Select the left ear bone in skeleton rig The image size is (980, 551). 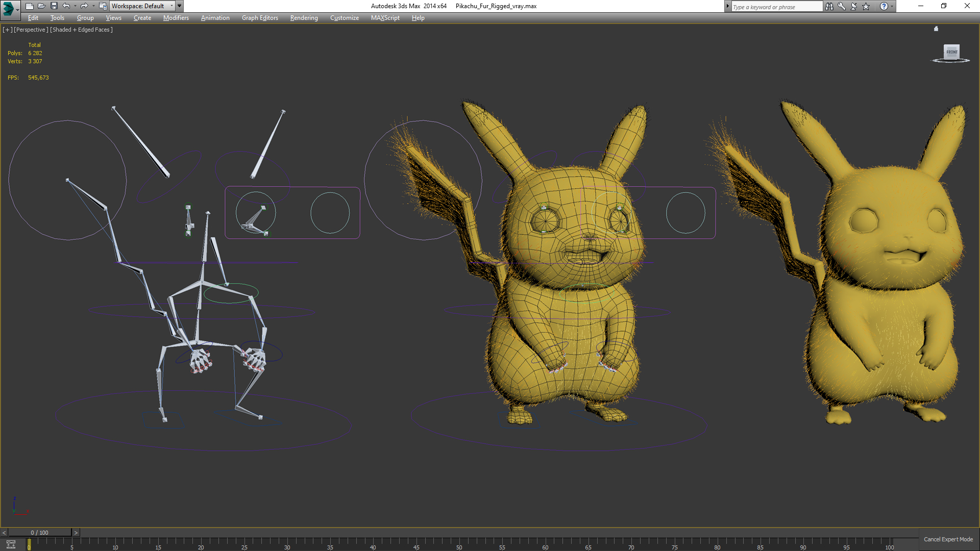click(141, 142)
